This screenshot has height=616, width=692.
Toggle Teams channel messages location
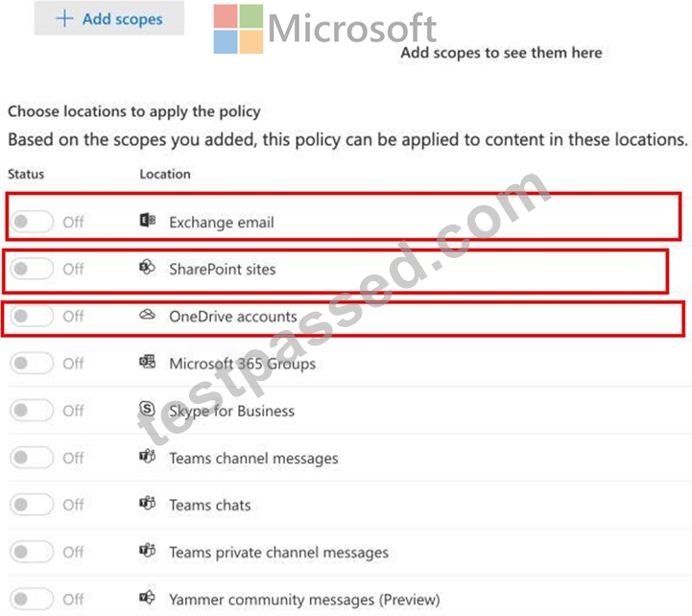(x=32, y=458)
